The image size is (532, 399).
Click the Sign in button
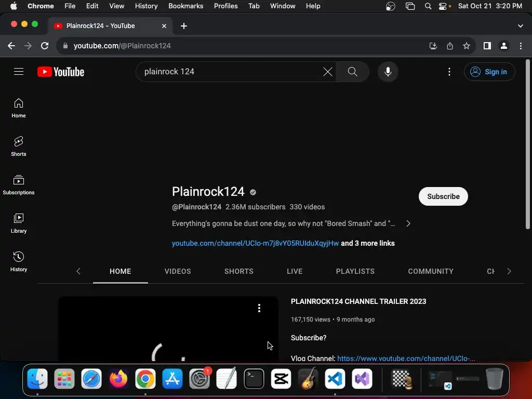click(x=489, y=72)
